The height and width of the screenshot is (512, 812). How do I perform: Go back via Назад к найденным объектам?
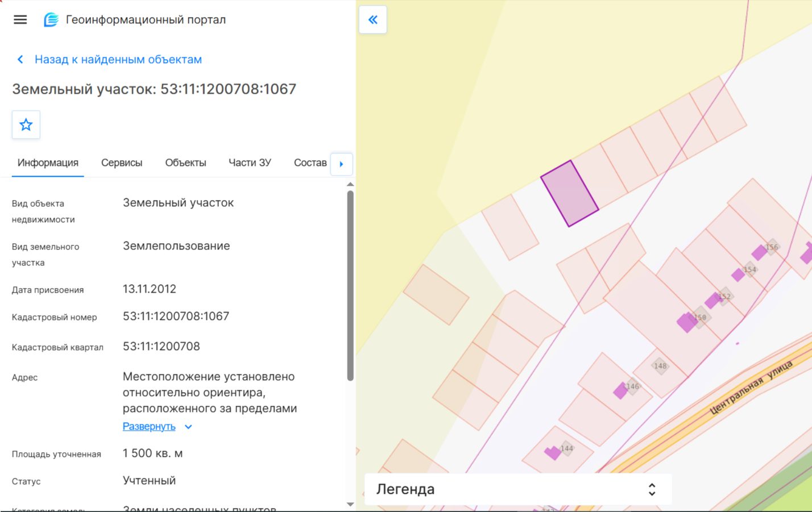[x=118, y=60]
